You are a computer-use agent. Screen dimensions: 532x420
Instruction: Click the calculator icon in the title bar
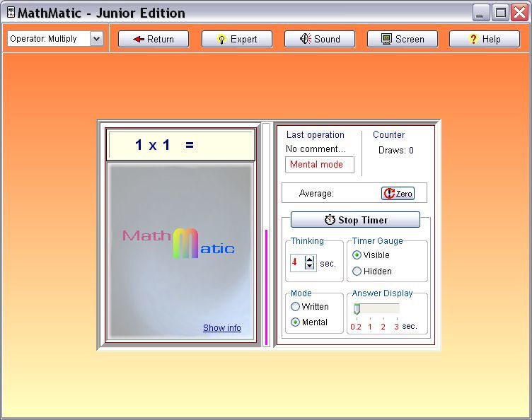[x=11, y=13]
